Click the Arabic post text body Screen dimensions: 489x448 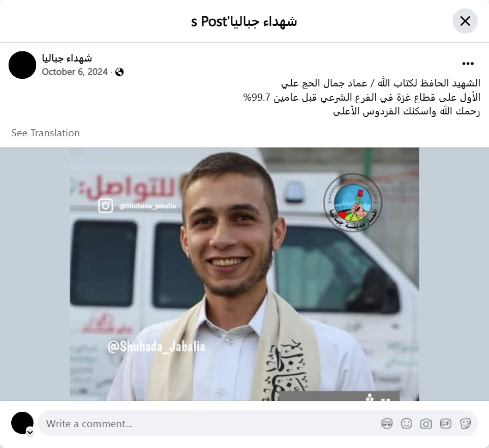click(361, 97)
